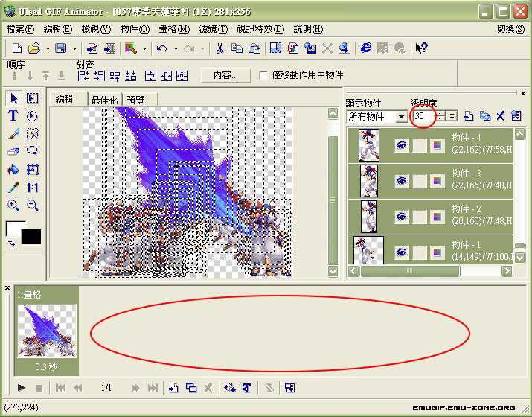The image size is (532, 417).
Task: Toggle lock box for 物件 - 3
Action: [x=420, y=182]
